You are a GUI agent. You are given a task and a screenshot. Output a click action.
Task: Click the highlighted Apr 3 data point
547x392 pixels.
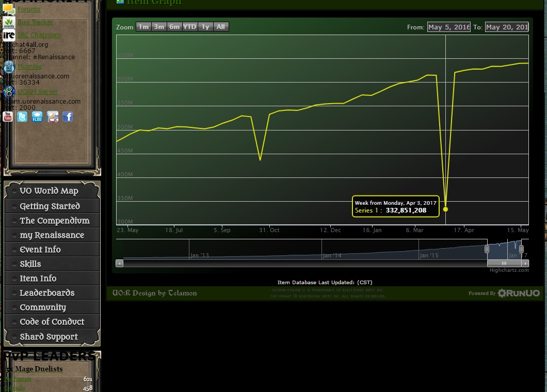pos(445,209)
